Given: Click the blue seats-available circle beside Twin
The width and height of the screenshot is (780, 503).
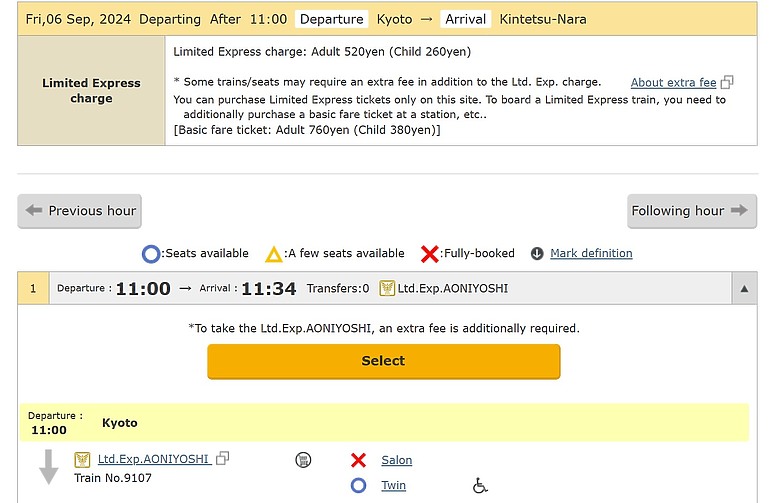Looking at the screenshot, I should 358,486.
